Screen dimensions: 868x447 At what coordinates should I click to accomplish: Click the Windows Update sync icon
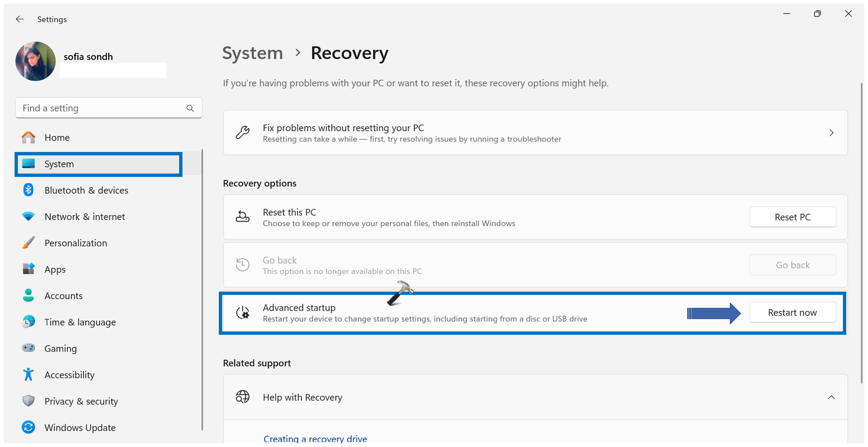[x=28, y=427]
